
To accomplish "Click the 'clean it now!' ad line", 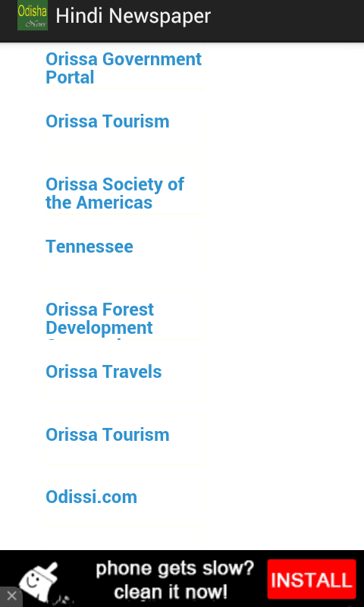I will [171, 593].
